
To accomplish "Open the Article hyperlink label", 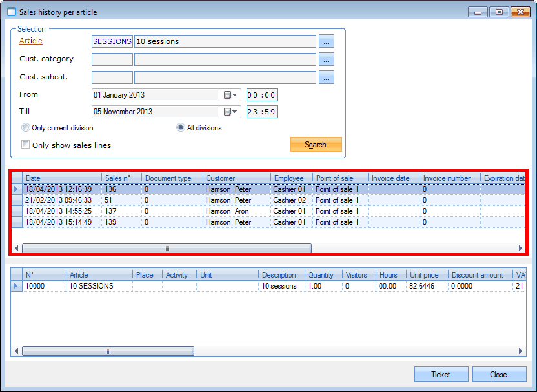I will pyautogui.click(x=31, y=41).
